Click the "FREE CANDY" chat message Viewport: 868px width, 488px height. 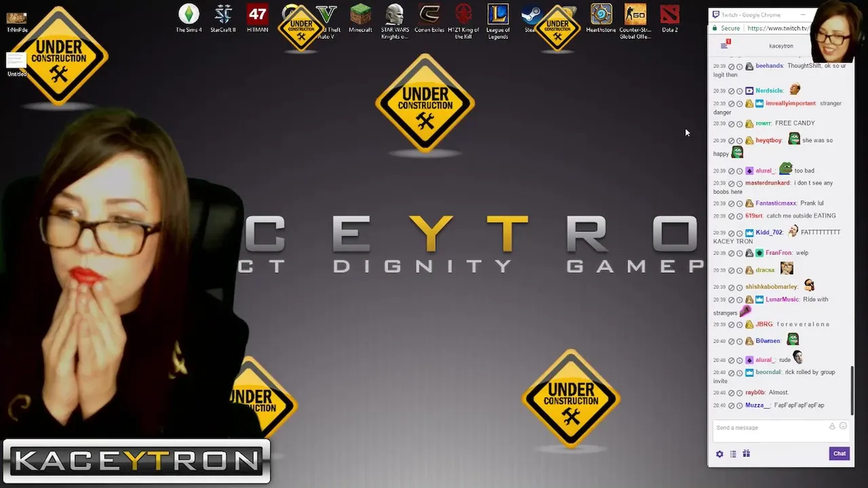pyautogui.click(x=795, y=123)
